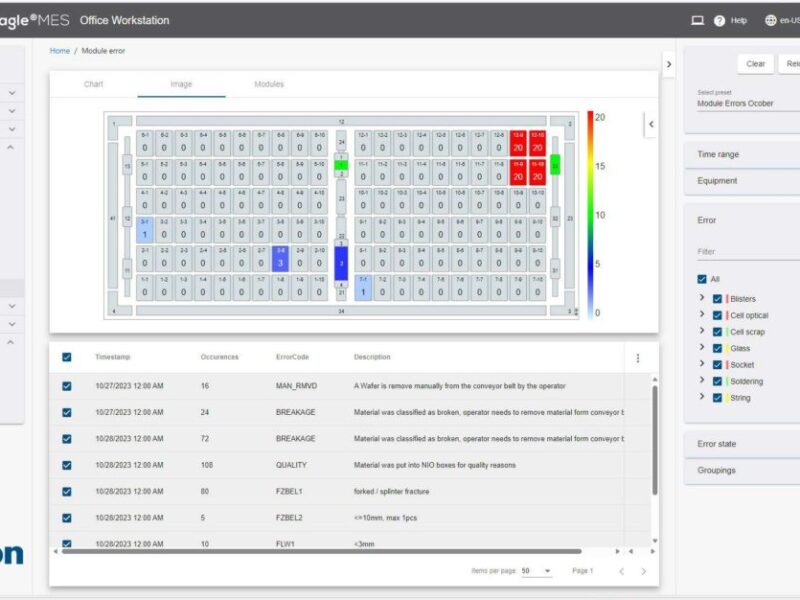Image resolution: width=800 pixels, height=600 pixels.
Task: Toggle the Cell scrap checkbox
Action: point(717,332)
